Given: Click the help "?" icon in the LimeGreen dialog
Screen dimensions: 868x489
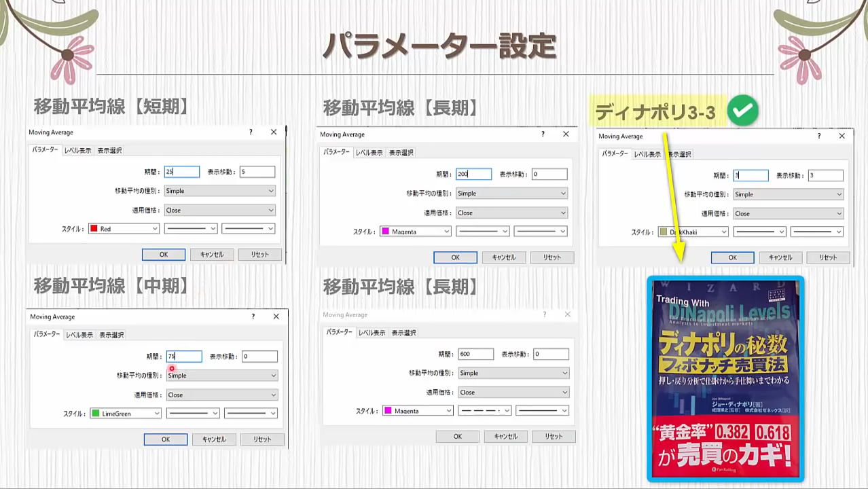Looking at the screenshot, I should 253,316.
